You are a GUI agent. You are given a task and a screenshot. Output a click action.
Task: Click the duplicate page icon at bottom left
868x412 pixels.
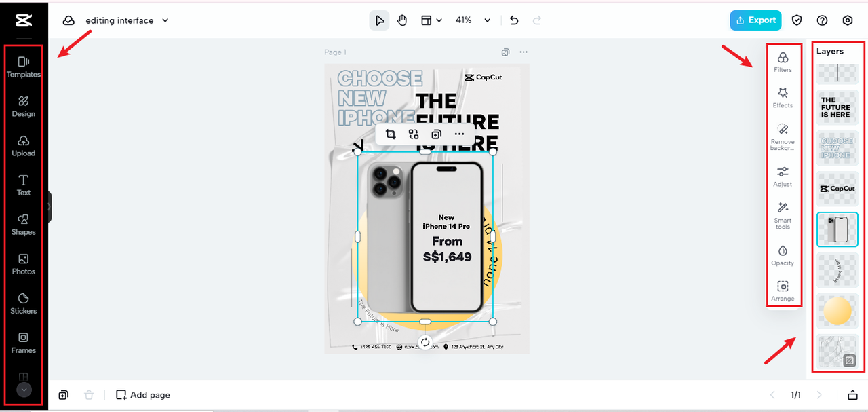coord(63,395)
